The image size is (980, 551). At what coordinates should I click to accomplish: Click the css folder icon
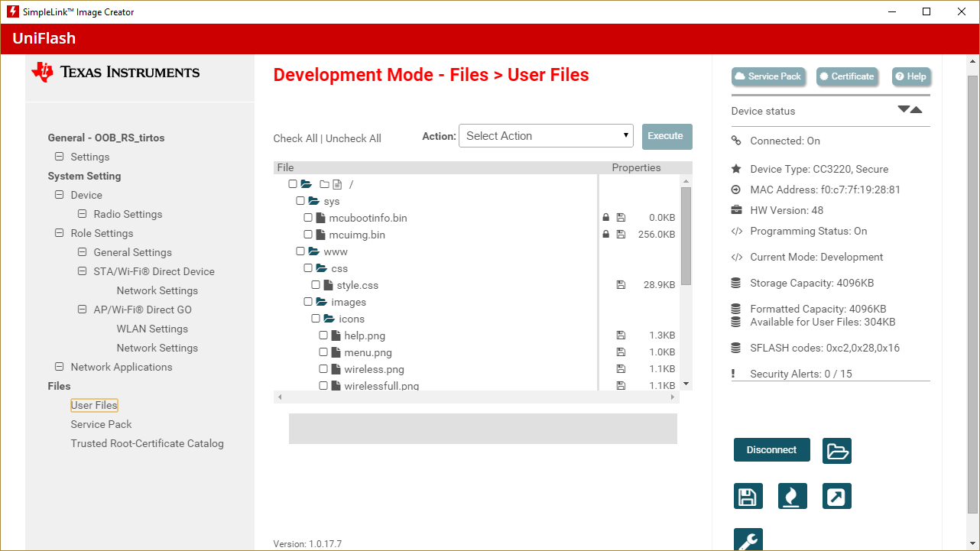coord(321,268)
